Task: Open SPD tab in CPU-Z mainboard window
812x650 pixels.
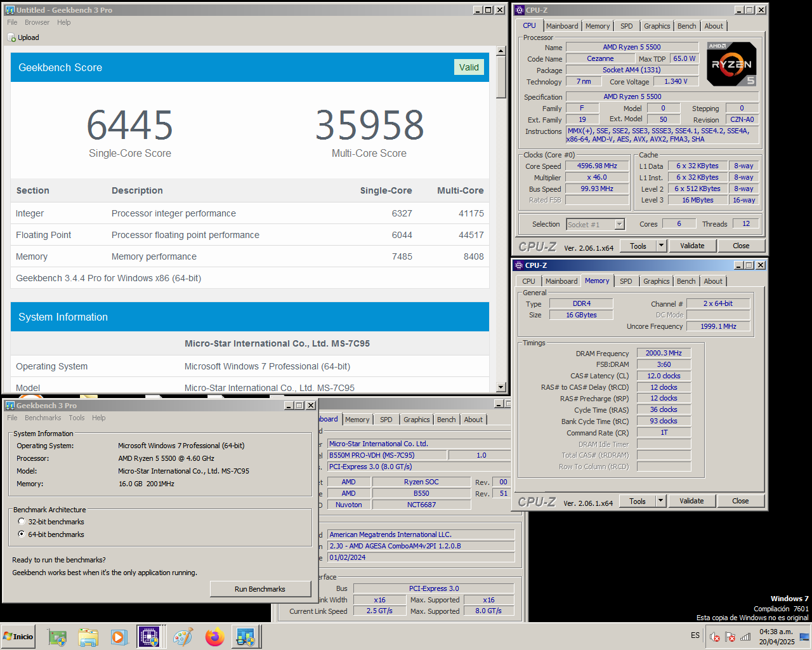Action: [386, 420]
